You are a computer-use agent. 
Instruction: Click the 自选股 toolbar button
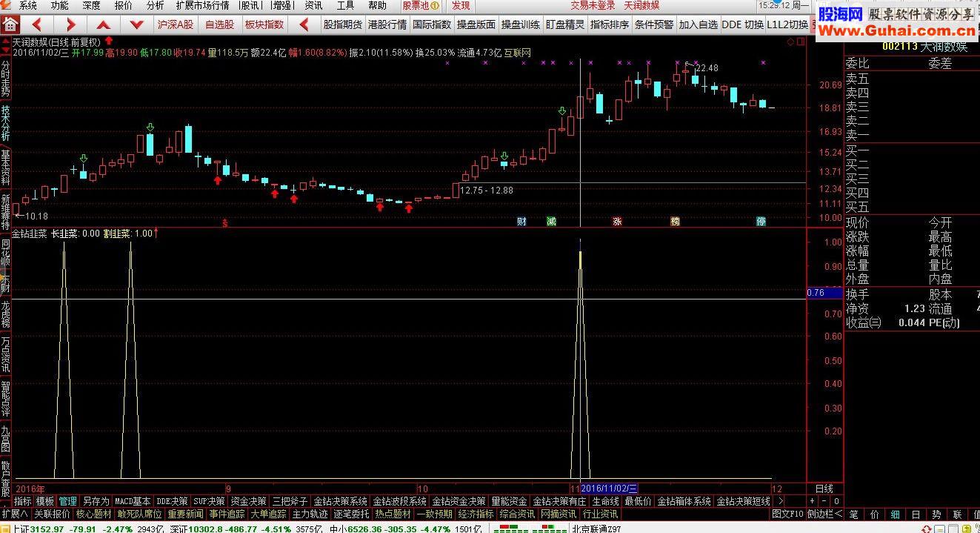click(219, 24)
